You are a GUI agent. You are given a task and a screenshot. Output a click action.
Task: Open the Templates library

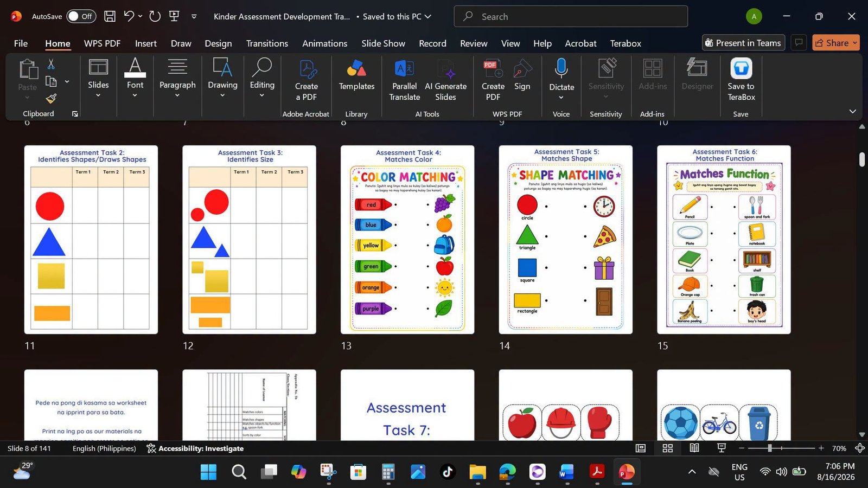pyautogui.click(x=356, y=75)
